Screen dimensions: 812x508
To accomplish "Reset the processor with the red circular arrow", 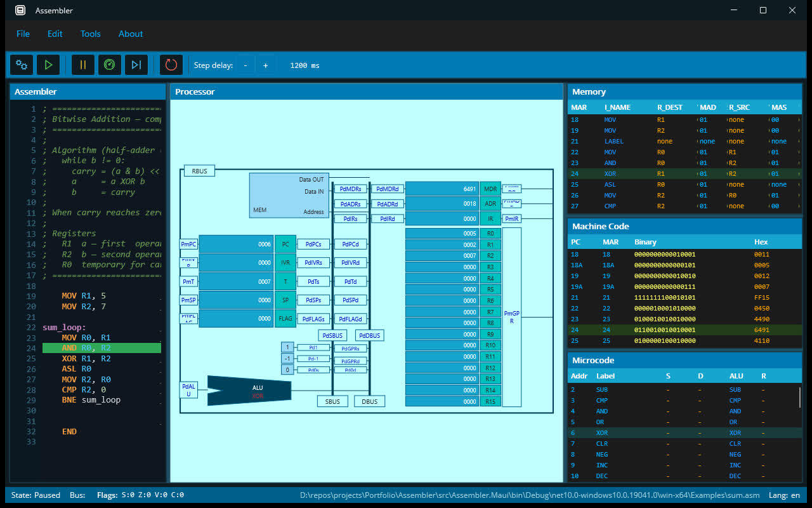I will tap(171, 65).
